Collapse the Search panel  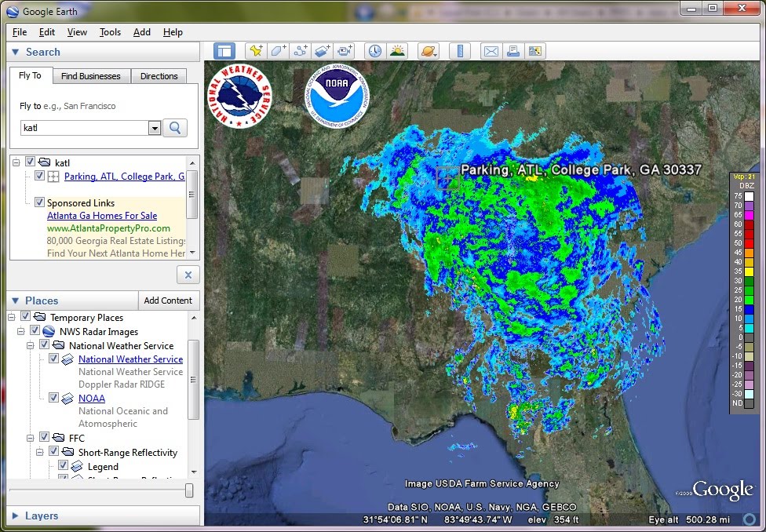(16, 52)
